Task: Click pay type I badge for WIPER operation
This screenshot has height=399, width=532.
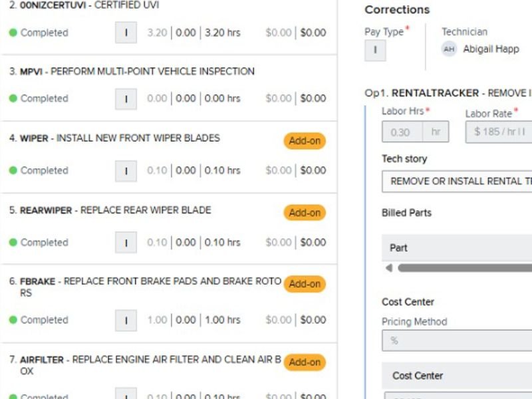Action: click(x=126, y=171)
